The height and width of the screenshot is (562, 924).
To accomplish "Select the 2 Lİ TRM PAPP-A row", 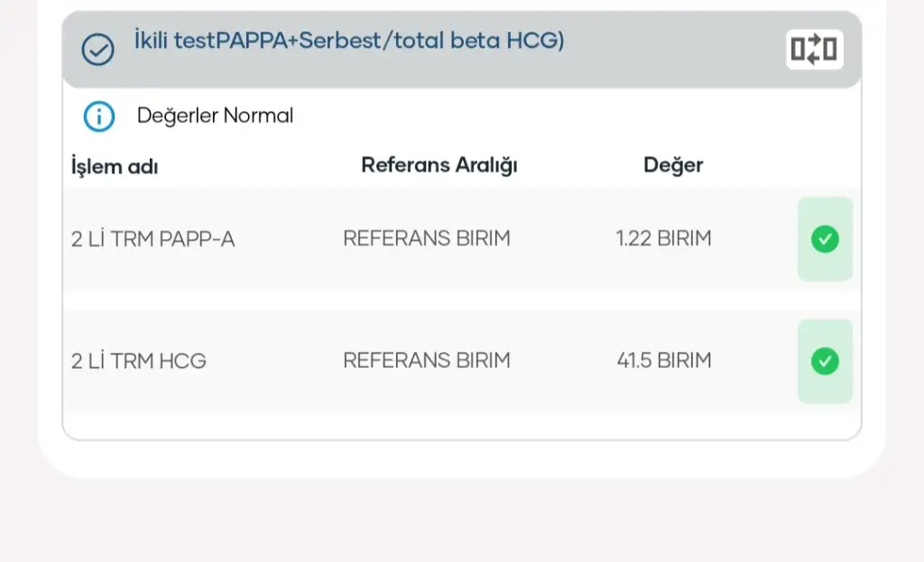I will (152, 239).
